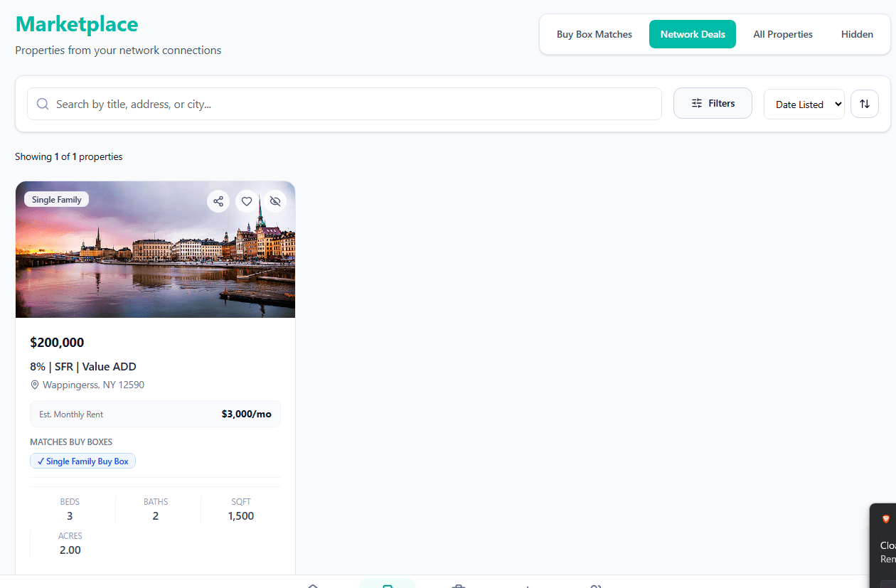The height and width of the screenshot is (588, 896).
Task: Share the Wappingerss property listing
Action: coord(218,201)
